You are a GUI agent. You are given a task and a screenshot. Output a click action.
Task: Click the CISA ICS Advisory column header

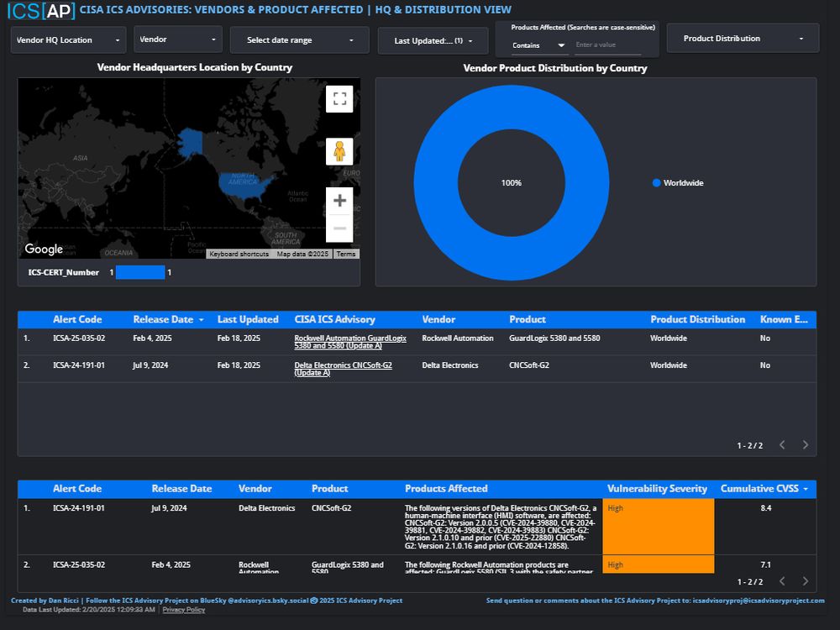pyautogui.click(x=335, y=319)
